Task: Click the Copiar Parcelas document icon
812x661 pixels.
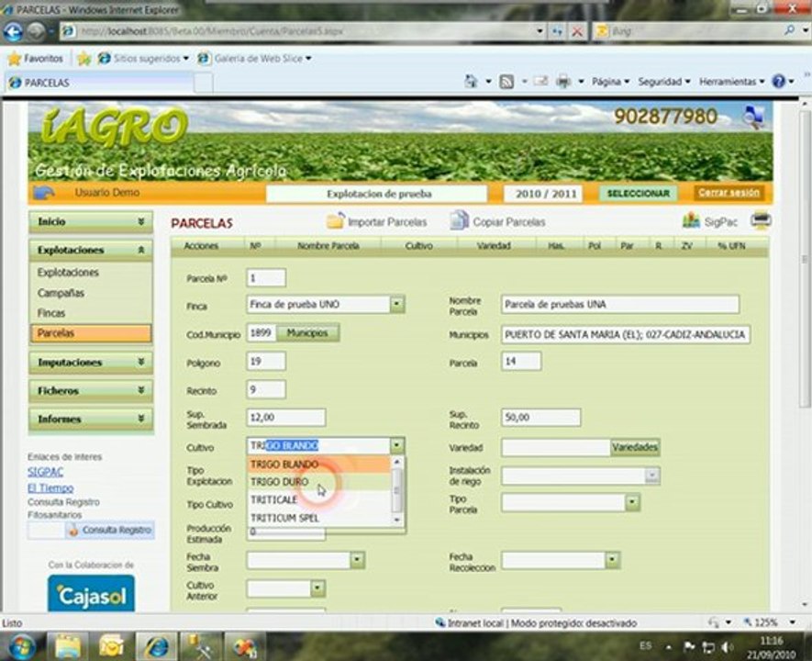Action: (x=459, y=220)
